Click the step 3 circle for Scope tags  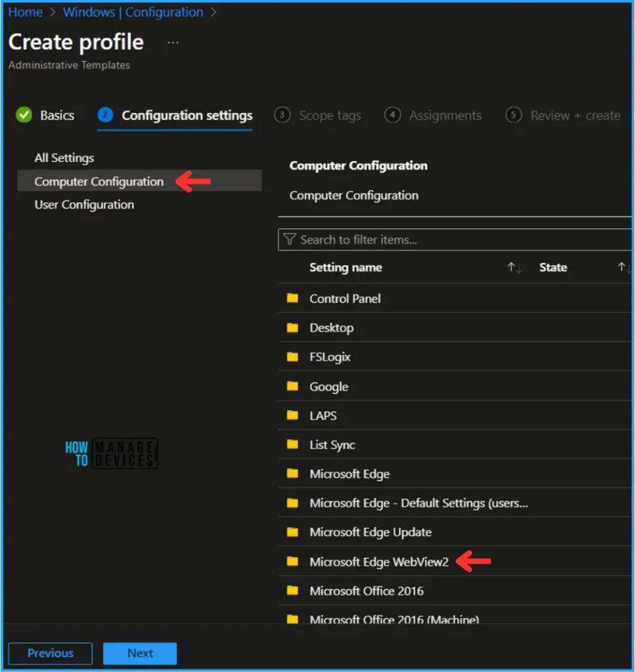point(282,115)
